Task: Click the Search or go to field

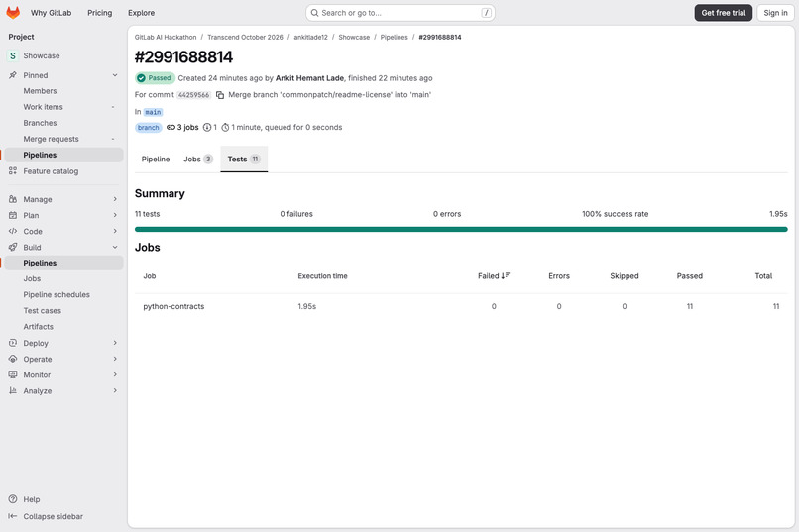Action: pyautogui.click(x=400, y=13)
